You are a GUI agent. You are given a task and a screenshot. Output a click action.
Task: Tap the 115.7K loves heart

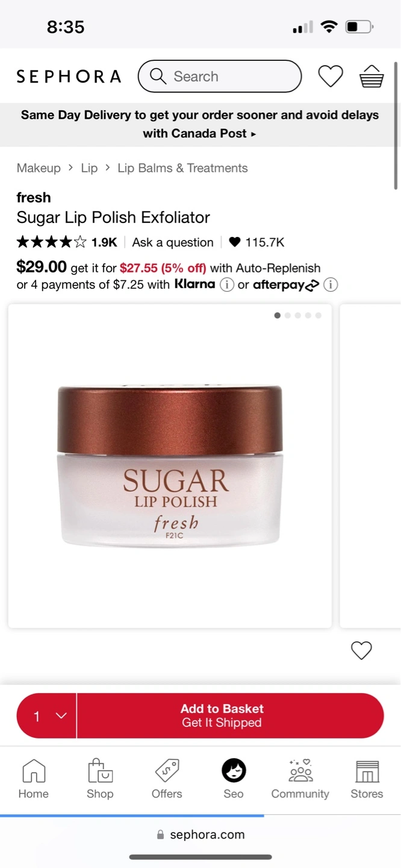(x=235, y=242)
